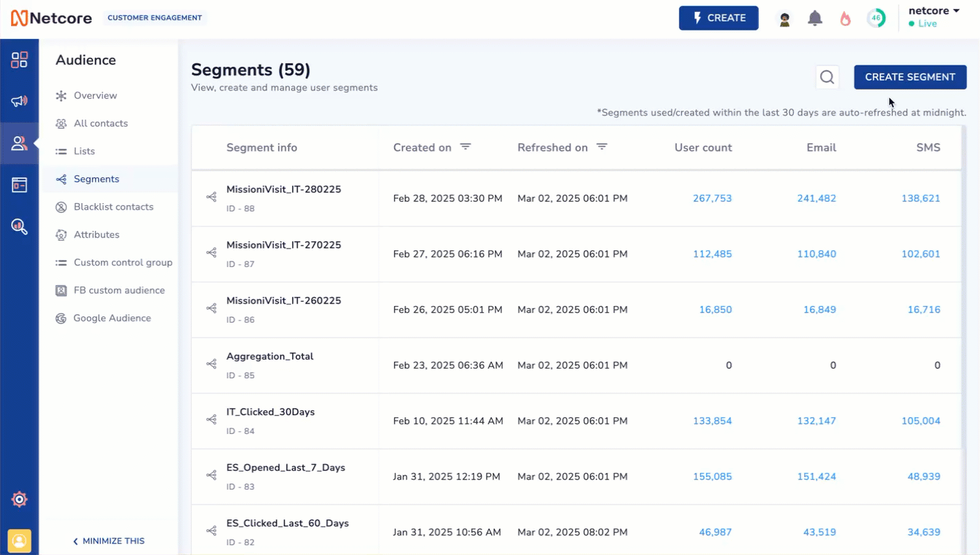Open Custom control group menu item

pos(123,262)
